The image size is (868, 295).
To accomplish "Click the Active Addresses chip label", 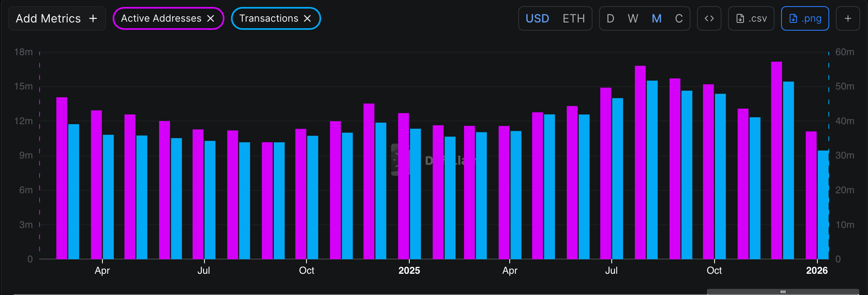I will click(x=161, y=18).
